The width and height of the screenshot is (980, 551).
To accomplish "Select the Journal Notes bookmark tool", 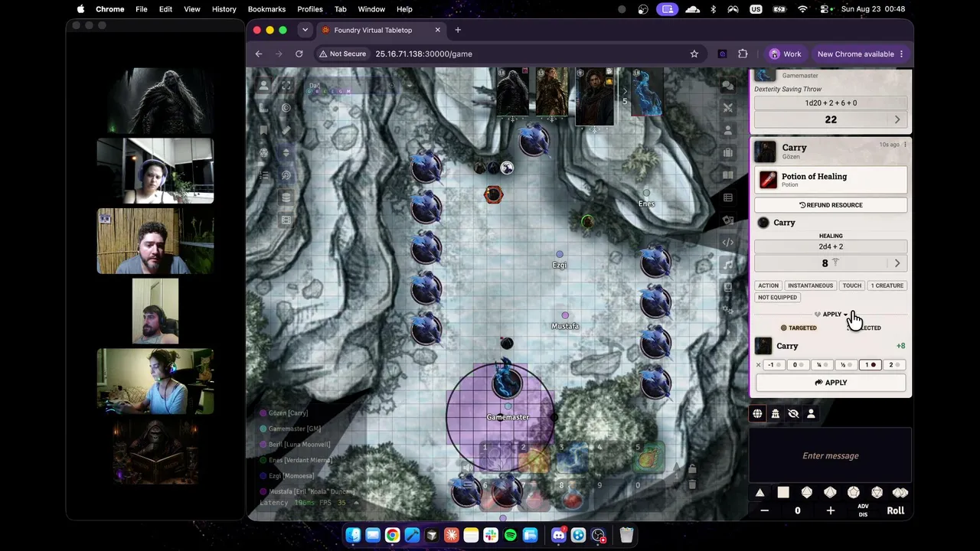I will point(264,130).
